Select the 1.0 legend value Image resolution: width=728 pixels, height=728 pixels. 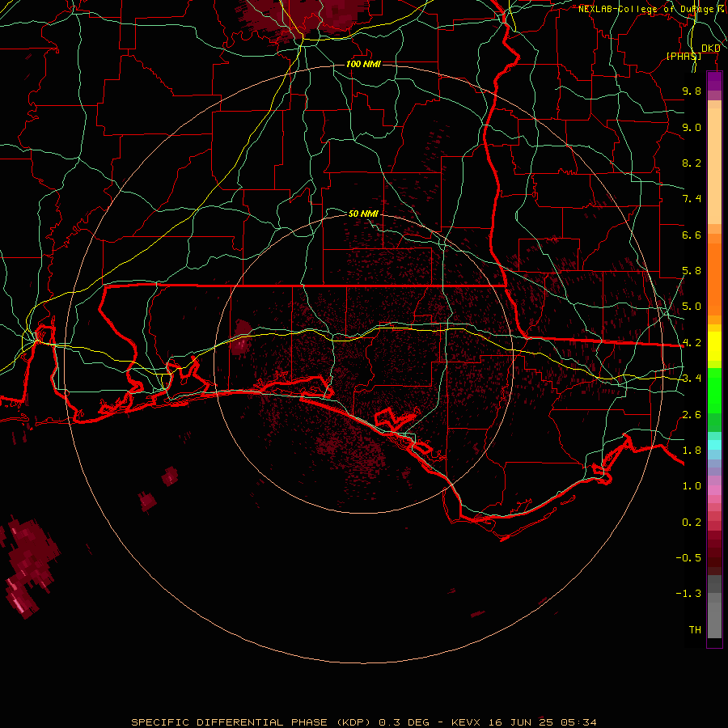pyautogui.click(x=692, y=486)
